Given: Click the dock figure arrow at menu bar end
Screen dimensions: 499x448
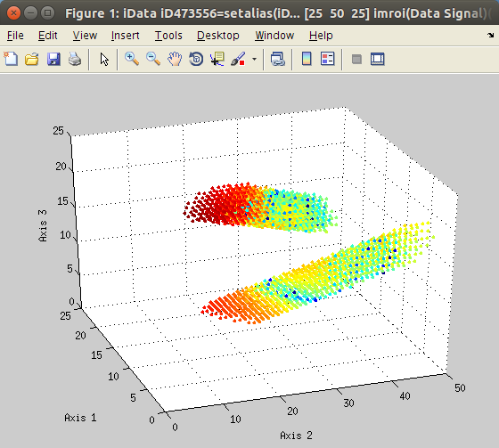Looking at the screenshot, I should (490, 35).
